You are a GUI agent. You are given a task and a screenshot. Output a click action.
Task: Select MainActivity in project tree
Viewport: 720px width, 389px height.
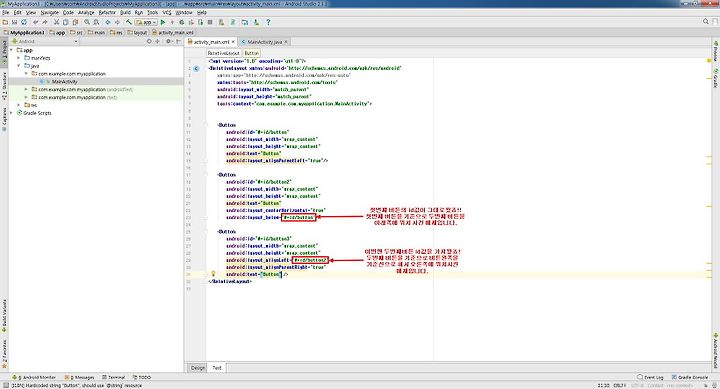point(64,81)
